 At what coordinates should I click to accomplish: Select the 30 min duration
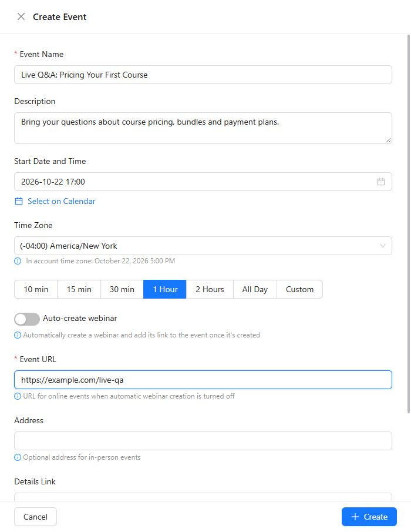122,289
